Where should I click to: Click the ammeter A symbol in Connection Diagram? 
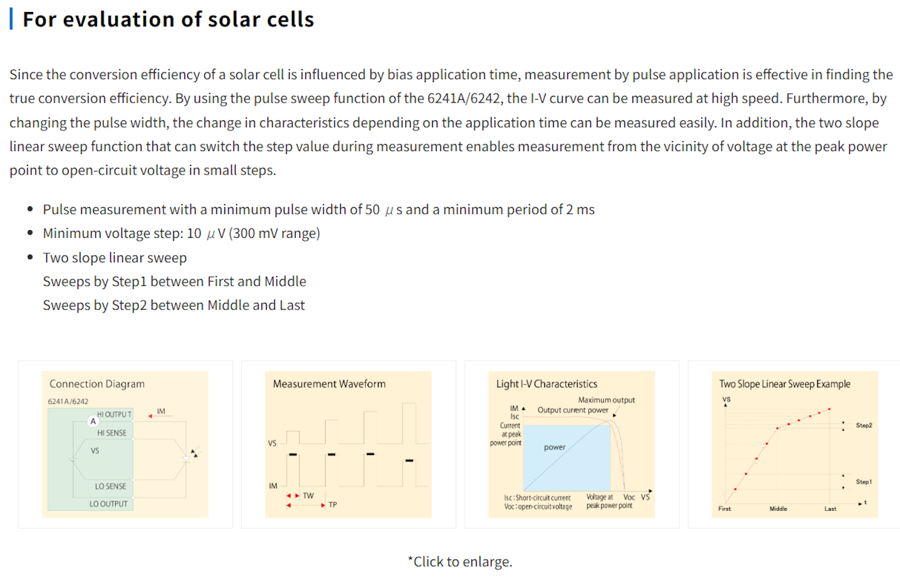coord(93,421)
